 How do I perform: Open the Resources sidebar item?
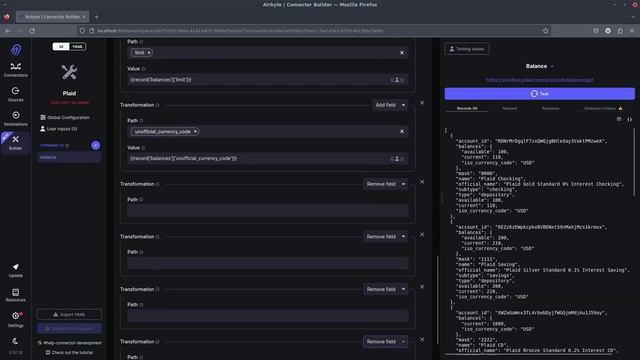click(16, 295)
